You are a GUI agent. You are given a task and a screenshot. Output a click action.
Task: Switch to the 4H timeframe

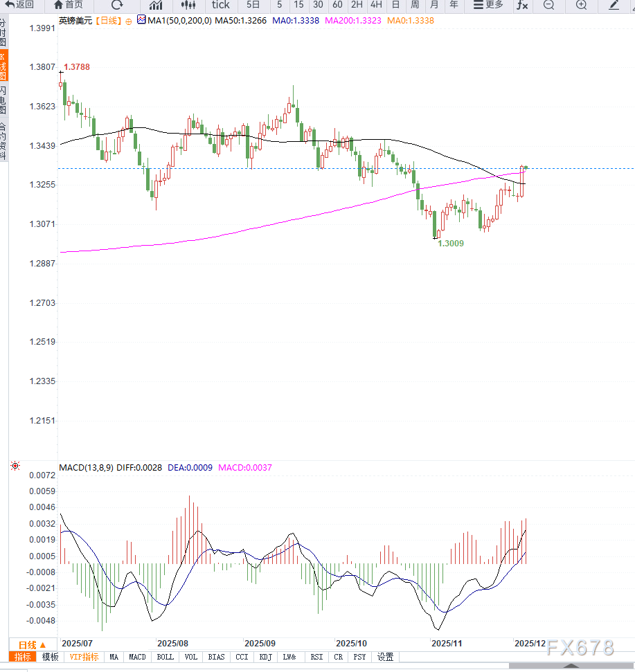coord(376,5)
